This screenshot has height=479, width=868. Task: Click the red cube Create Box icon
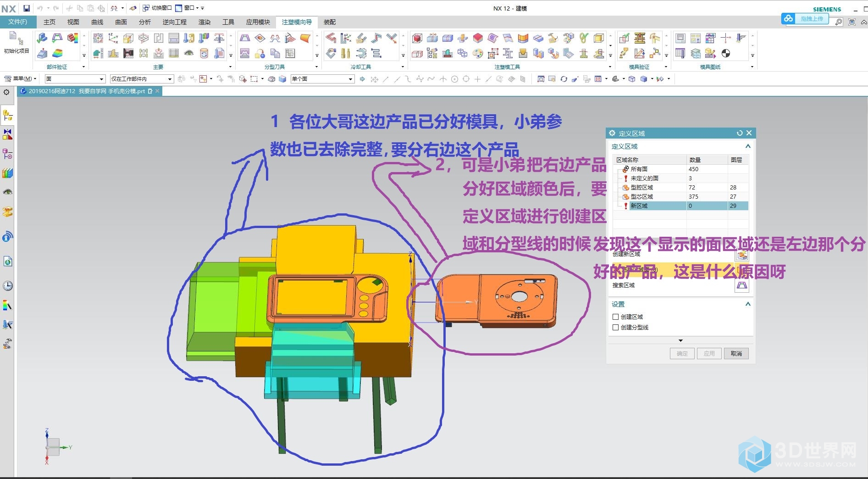(x=417, y=38)
